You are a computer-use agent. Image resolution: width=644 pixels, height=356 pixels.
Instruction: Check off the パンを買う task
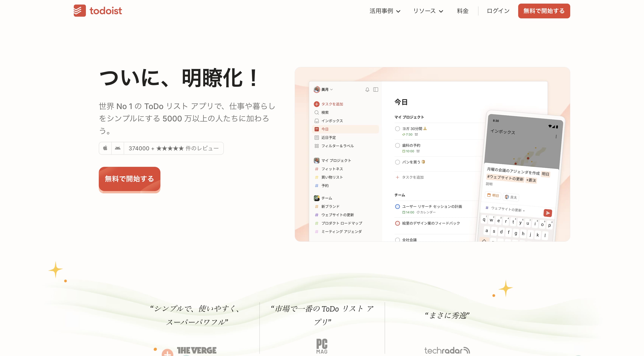(x=397, y=162)
